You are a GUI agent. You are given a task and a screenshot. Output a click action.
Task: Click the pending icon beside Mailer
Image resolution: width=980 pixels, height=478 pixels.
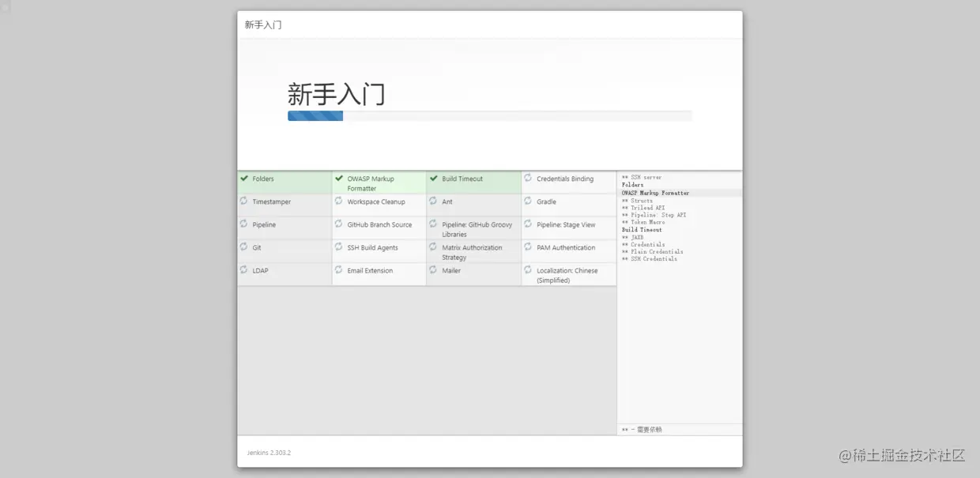pyautogui.click(x=434, y=270)
